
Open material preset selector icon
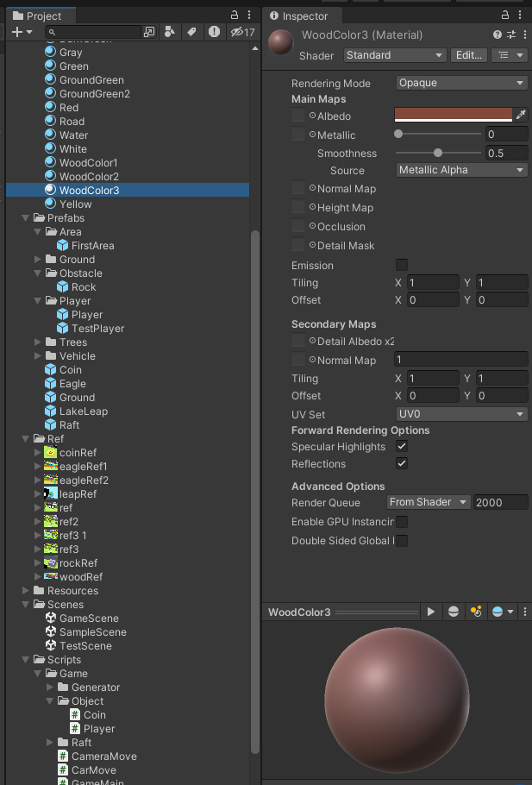511,35
